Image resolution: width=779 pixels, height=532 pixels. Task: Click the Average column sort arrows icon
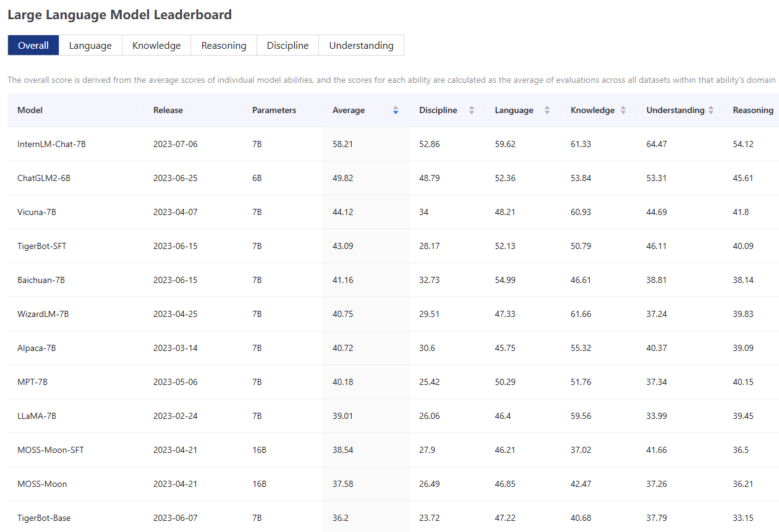[x=396, y=111]
